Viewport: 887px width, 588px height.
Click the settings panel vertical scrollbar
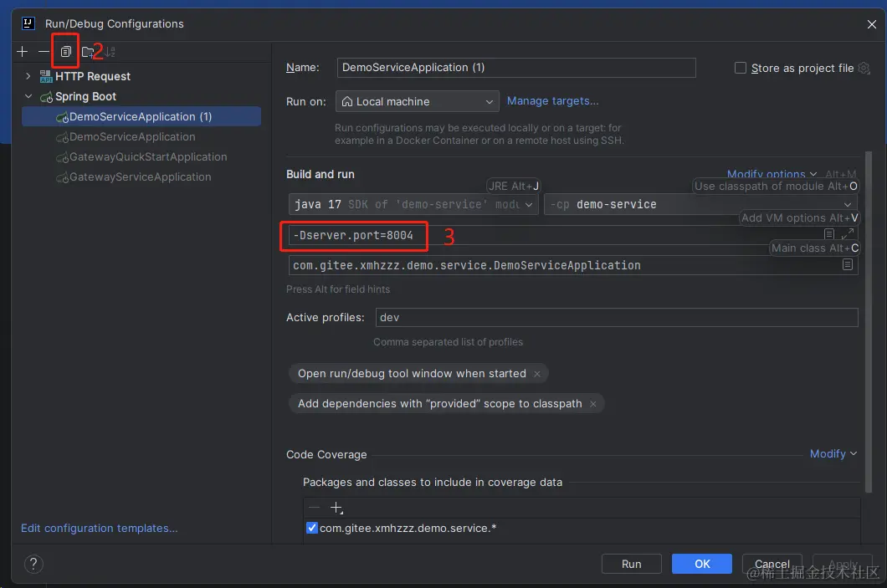click(x=869, y=322)
